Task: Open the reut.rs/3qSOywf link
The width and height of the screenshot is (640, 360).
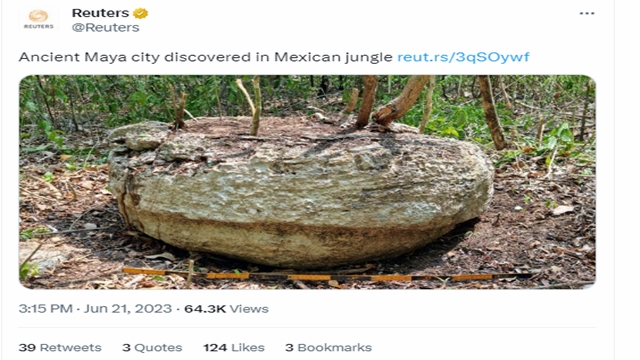Action: [x=463, y=57]
